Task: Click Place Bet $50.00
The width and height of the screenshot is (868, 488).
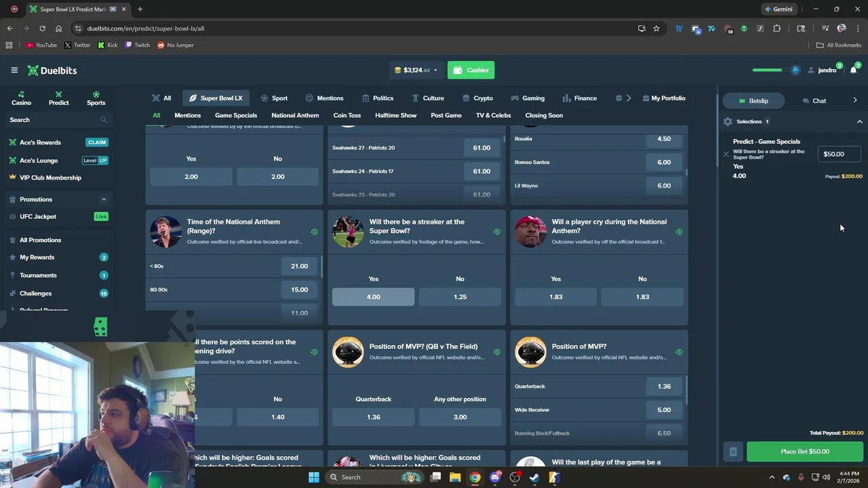Action: coord(805,451)
